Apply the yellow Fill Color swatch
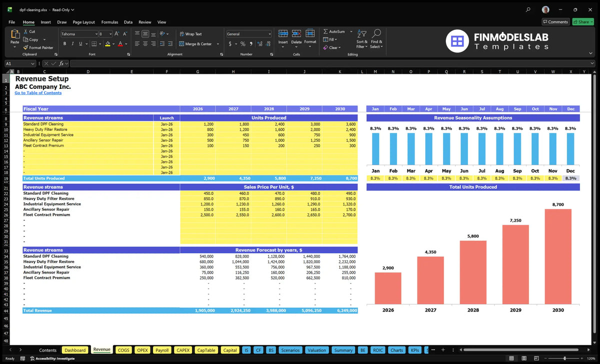 (107, 44)
